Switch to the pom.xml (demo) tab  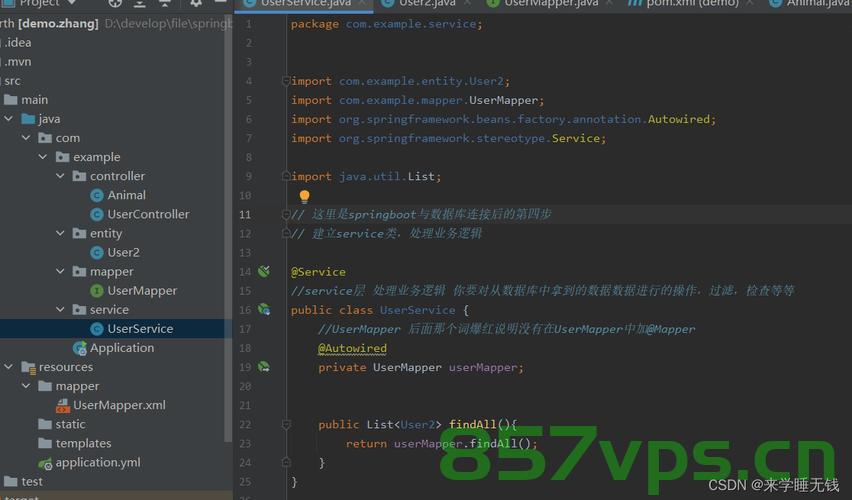click(691, 4)
